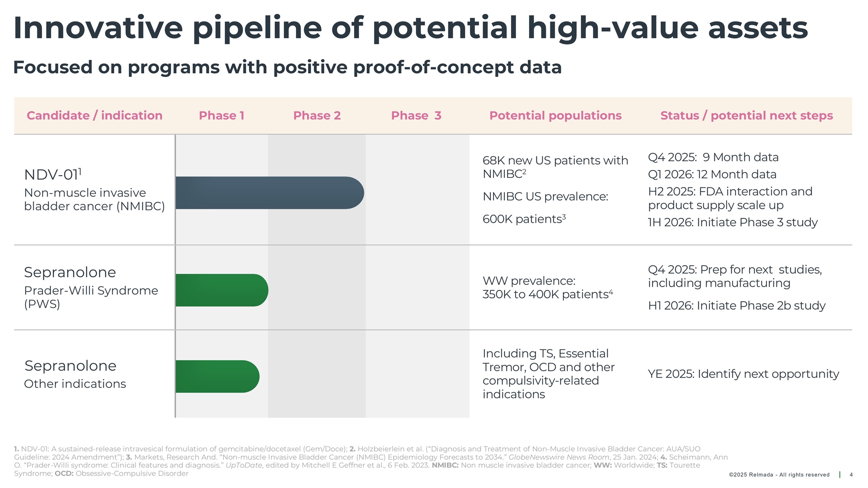Select the Phase 1 column header
The height and width of the screenshot is (488, 868).
point(221,115)
